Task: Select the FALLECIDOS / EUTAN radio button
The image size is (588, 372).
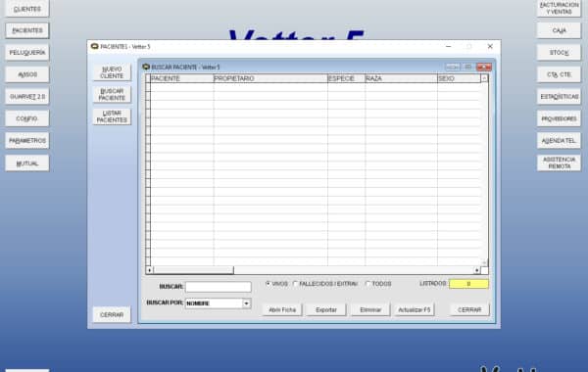Action: pos(295,284)
